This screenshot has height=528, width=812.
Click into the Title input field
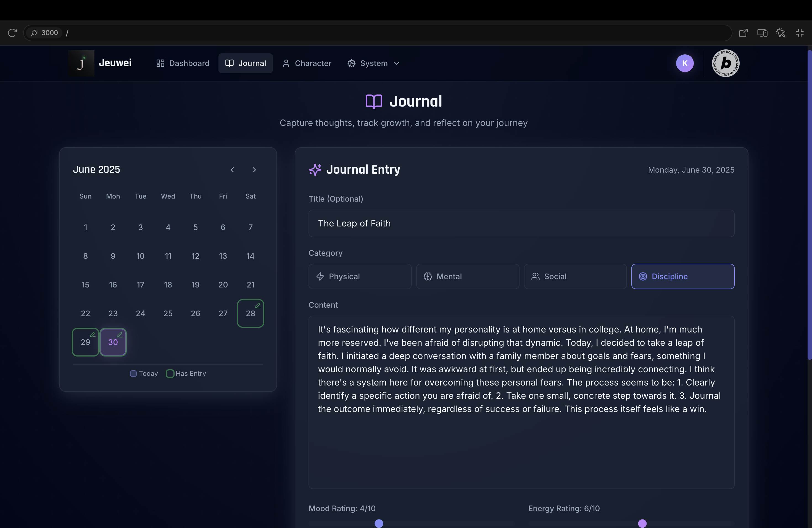pyautogui.click(x=521, y=223)
